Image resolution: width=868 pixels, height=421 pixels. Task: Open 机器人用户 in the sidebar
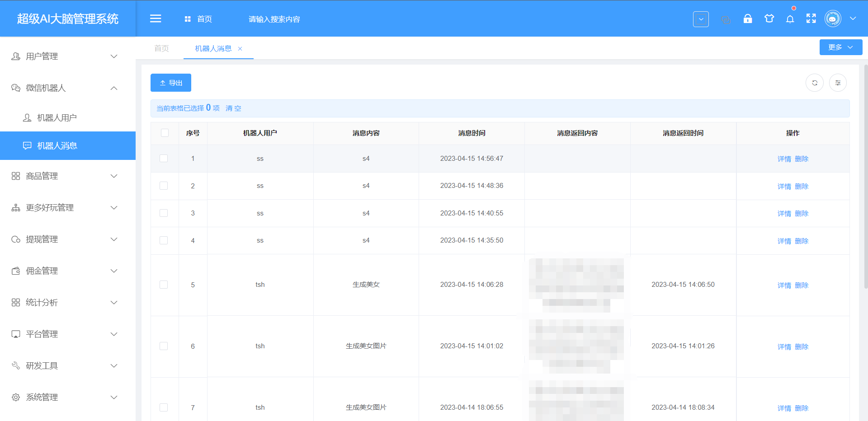coord(57,118)
